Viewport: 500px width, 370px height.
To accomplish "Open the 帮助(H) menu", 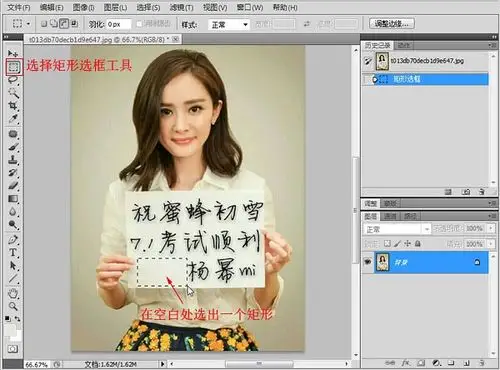I will pyautogui.click(x=285, y=7).
